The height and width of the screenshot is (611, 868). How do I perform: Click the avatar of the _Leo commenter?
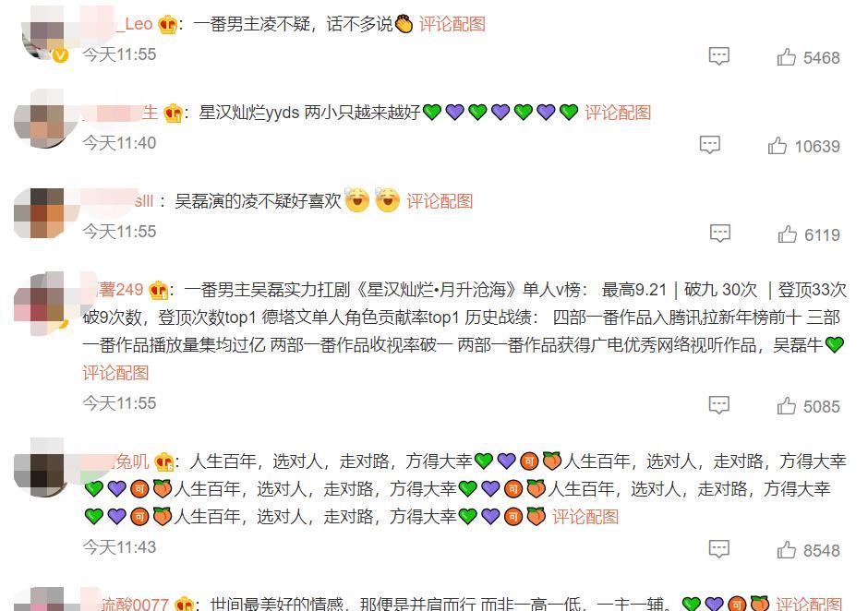44,33
